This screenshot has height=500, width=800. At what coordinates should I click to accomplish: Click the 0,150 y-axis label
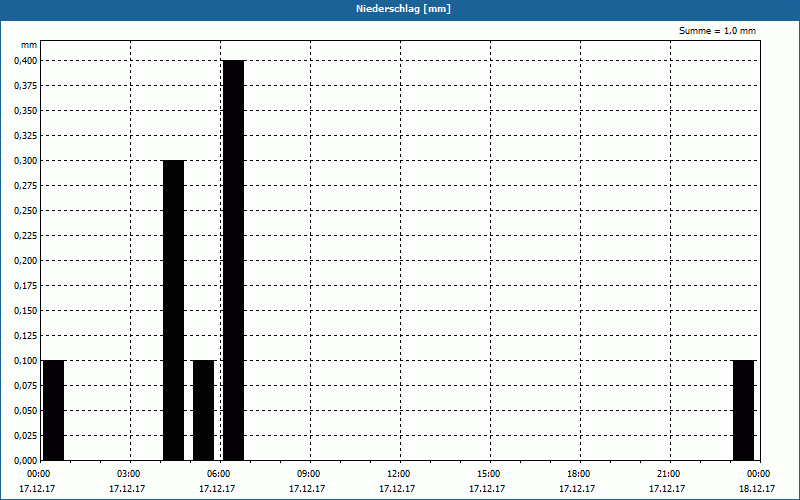coord(25,311)
